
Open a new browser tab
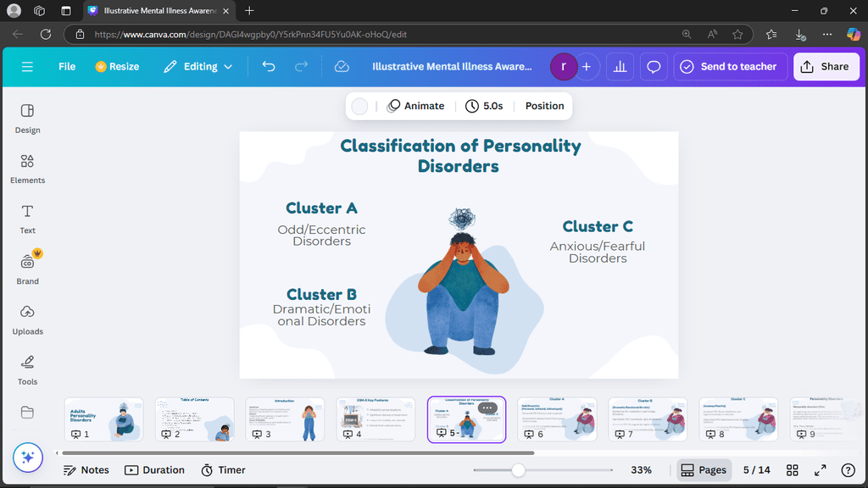pos(249,10)
